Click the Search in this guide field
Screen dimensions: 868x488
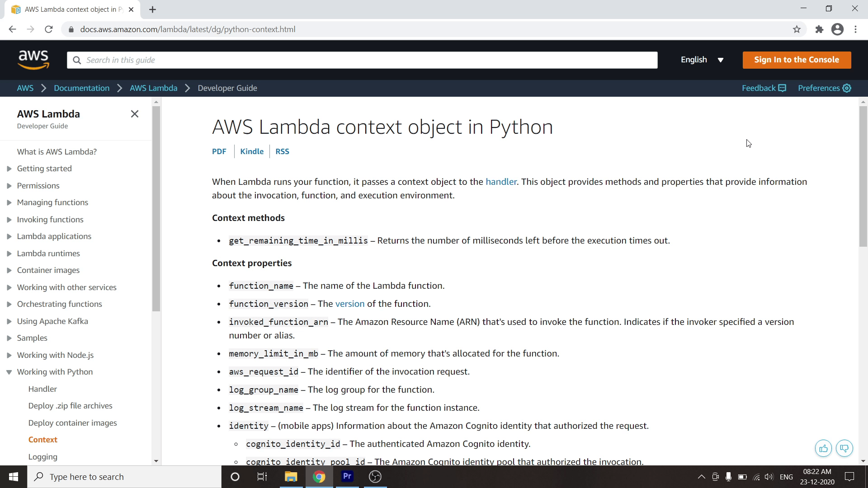(x=362, y=60)
